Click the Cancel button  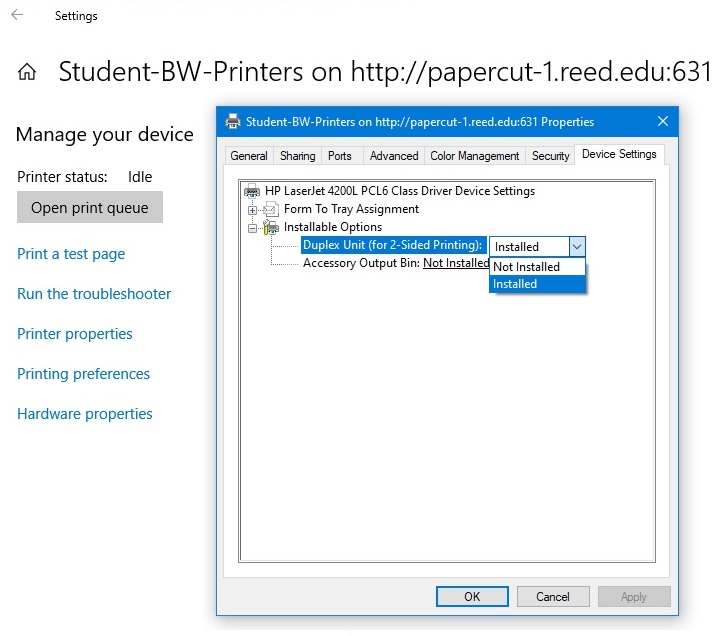tap(552, 597)
